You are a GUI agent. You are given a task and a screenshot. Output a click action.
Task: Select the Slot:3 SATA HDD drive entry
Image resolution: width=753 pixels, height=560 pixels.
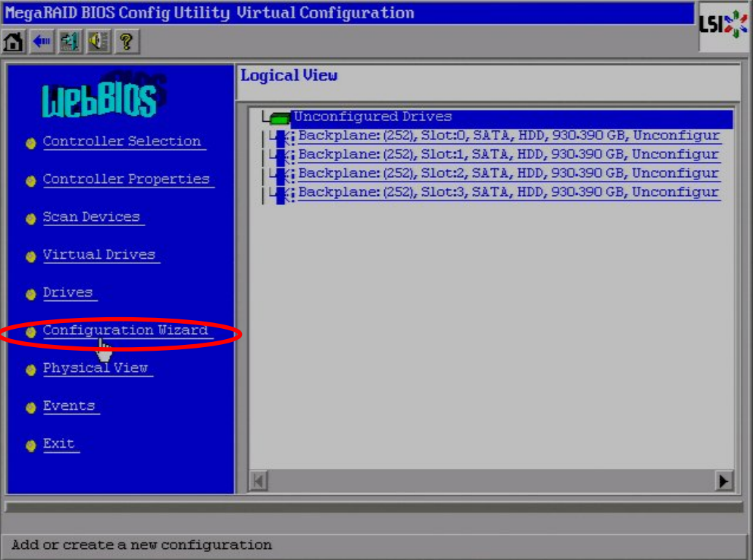(x=508, y=192)
